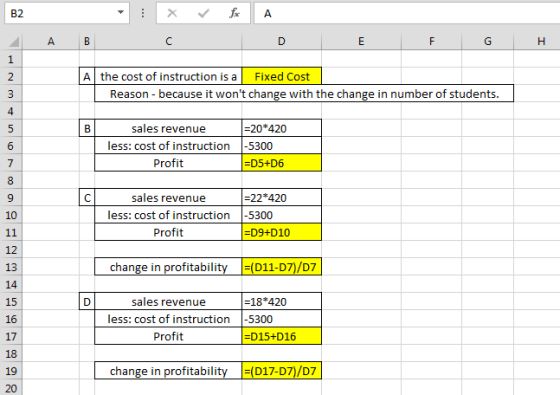Image resolution: width=560 pixels, height=395 pixels.
Task: Select row 14 header
Action: tap(11, 284)
